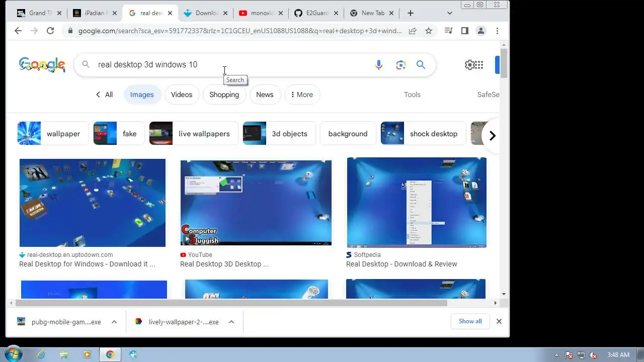Viewport: 644px width, 362px height.
Task: Open Windows Explorer folder on taskbar
Action: click(64, 354)
